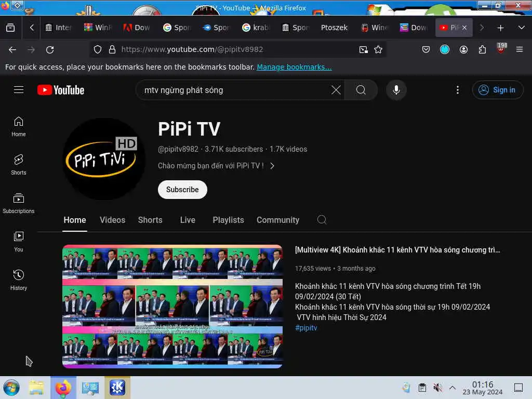Click the Firefox address bar URL field
This screenshot has width=532, height=399.
pos(237,49)
